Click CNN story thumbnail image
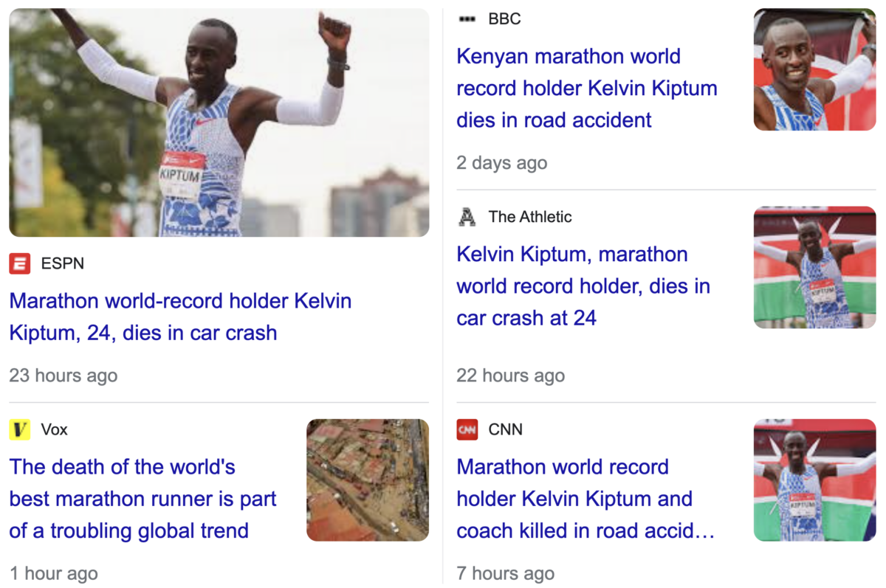The width and height of the screenshot is (886, 588). [x=814, y=480]
